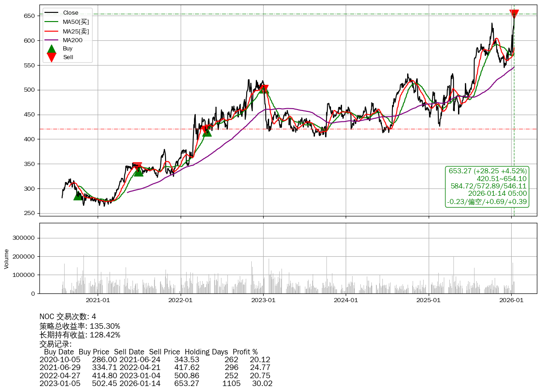Click the Buy marker near October 2020
The width and height of the screenshot is (541, 392).
[x=78, y=195]
